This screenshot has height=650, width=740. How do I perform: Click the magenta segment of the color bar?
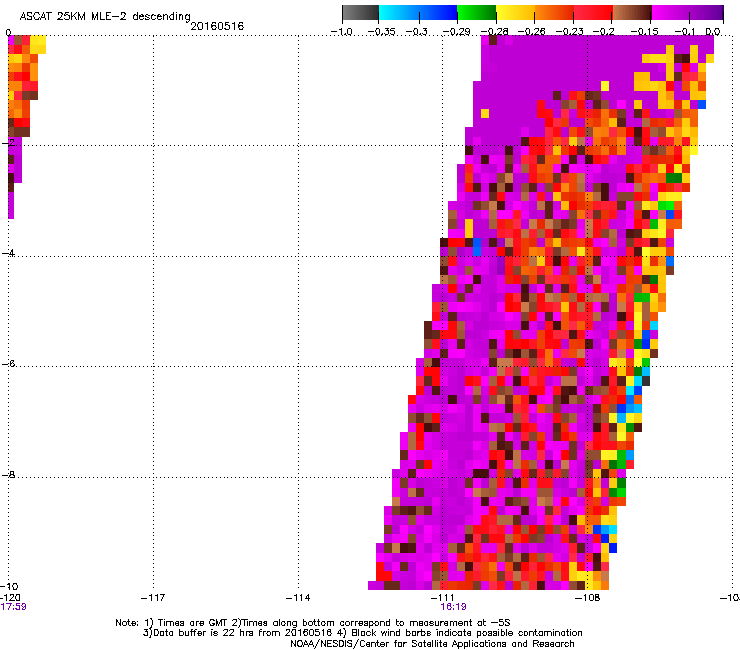click(671, 12)
